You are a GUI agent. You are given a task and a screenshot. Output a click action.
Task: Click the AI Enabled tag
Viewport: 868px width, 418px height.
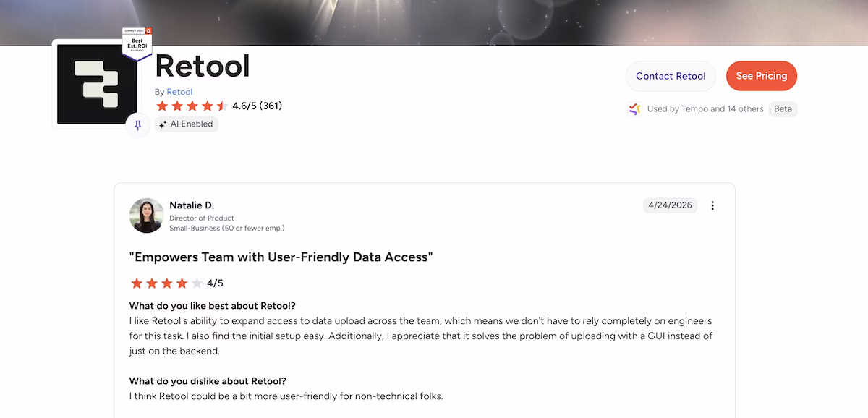(x=187, y=124)
